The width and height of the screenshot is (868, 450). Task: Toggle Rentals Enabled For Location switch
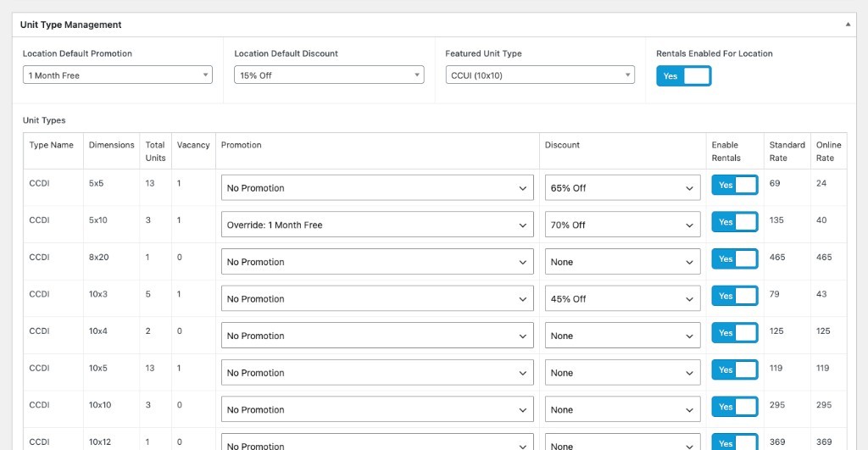coord(684,75)
